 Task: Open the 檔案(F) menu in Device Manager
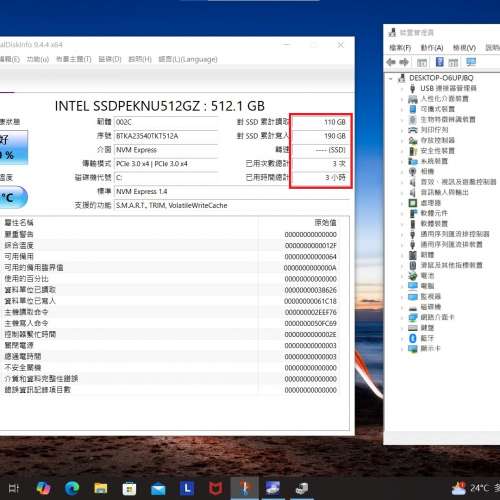click(x=400, y=48)
